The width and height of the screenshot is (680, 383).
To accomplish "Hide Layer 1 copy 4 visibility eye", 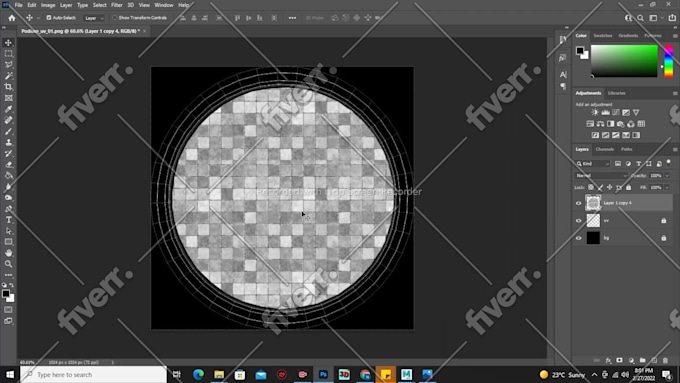I will [579, 203].
